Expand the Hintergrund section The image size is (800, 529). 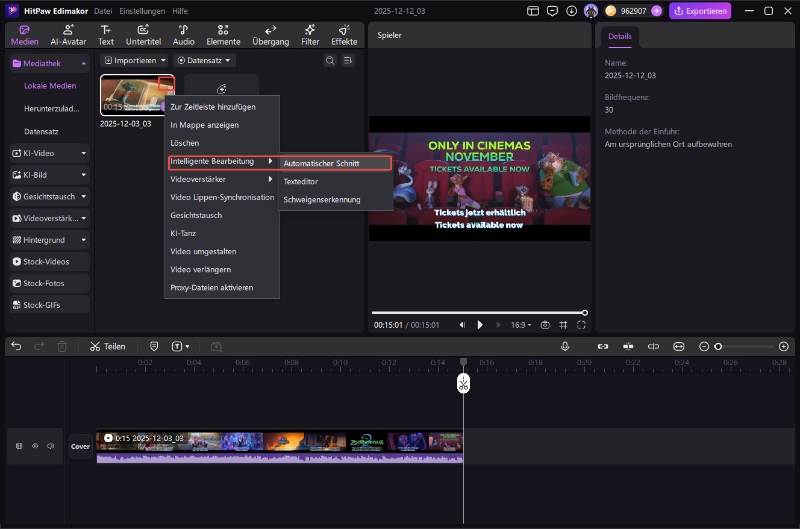84,240
